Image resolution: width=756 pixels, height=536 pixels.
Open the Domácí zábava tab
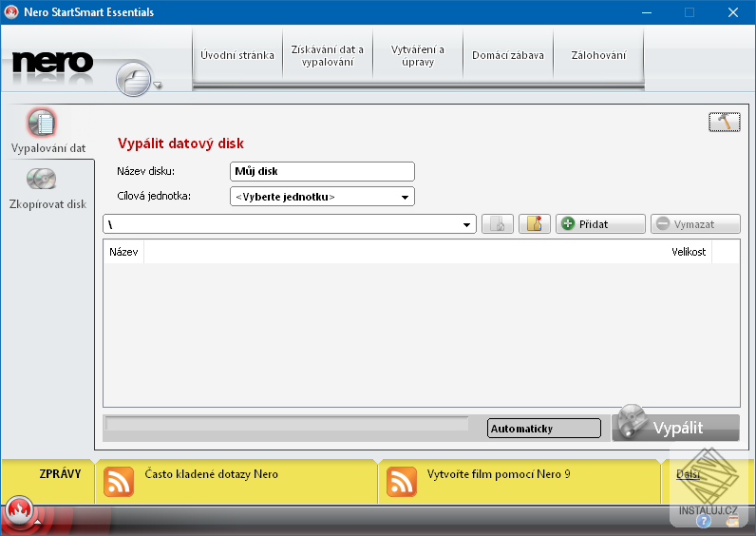click(508, 55)
